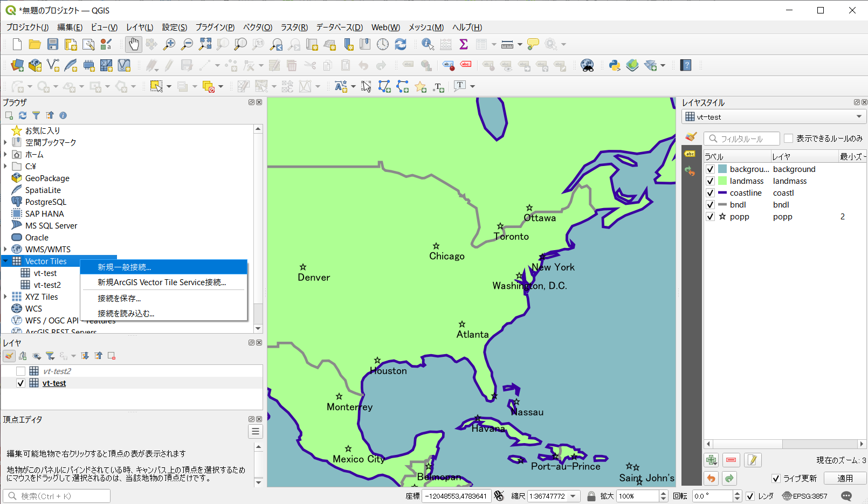Screen dimensions: 868x504
Task: Remove the selected rule with the minus button
Action: point(731,460)
